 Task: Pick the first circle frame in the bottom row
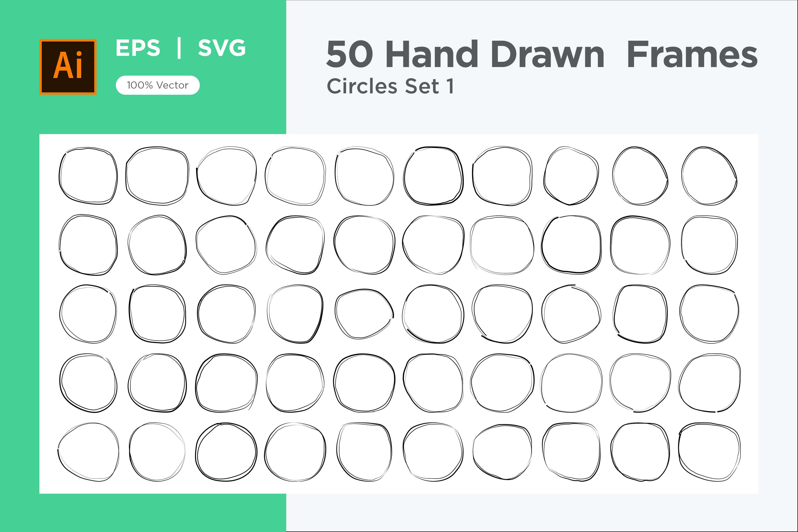(88, 452)
